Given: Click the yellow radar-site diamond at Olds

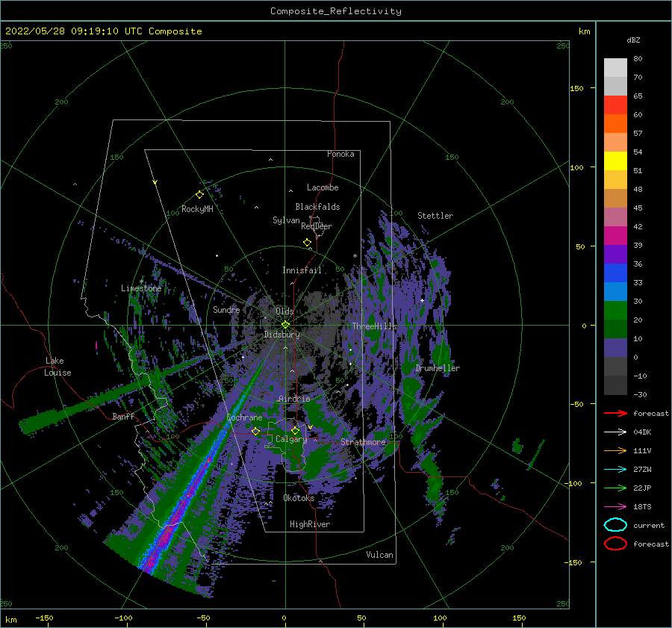Looking at the screenshot, I should click(x=285, y=325).
